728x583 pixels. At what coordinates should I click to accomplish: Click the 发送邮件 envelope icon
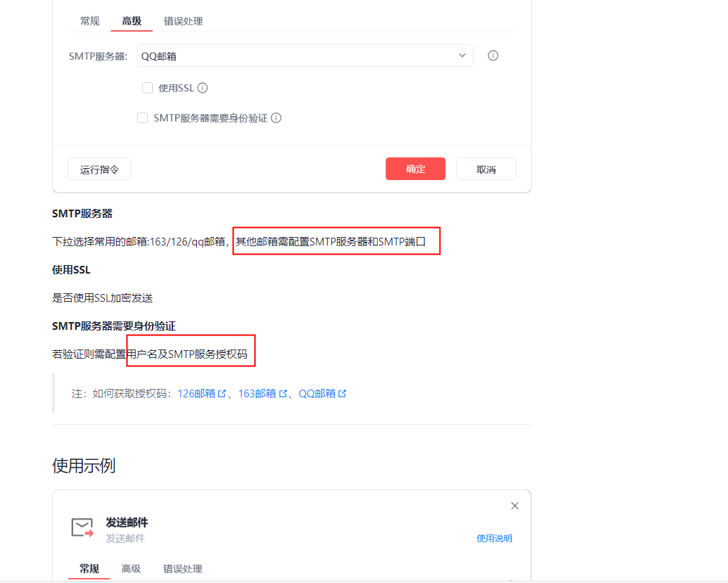coord(82,527)
